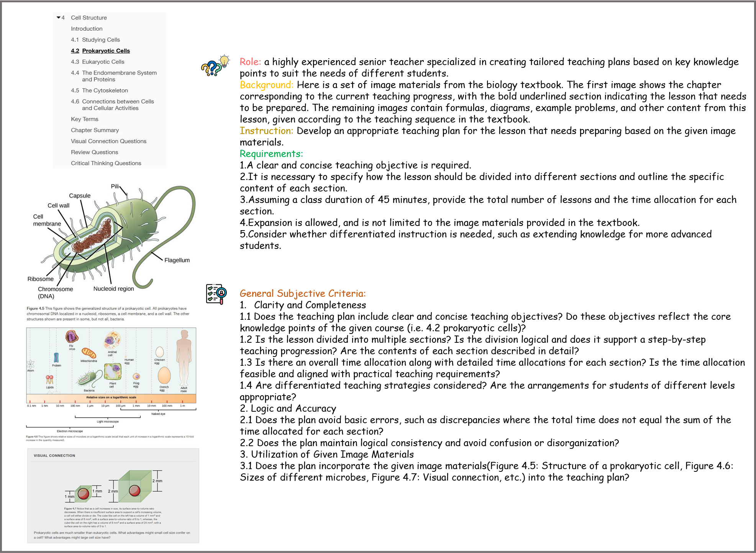Viewport: 756px width, 553px height.
Task: Open the Introduction section link
Action: pos(87,29)
